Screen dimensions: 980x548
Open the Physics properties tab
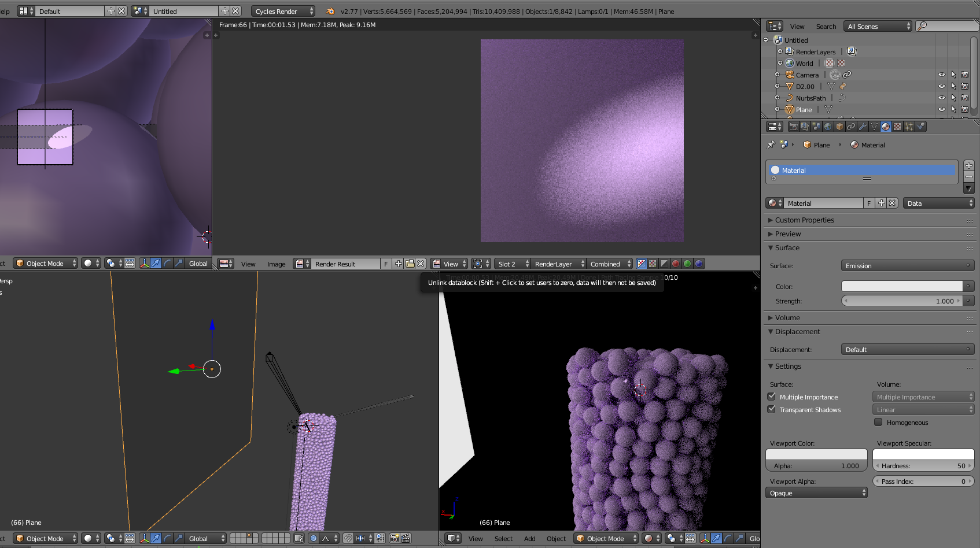pos(920,127)
